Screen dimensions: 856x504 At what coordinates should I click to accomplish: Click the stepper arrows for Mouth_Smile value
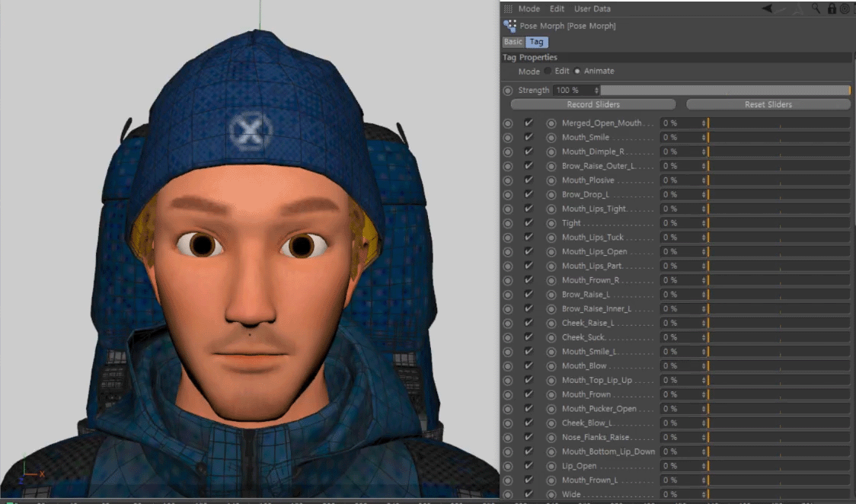coord(704,138)
